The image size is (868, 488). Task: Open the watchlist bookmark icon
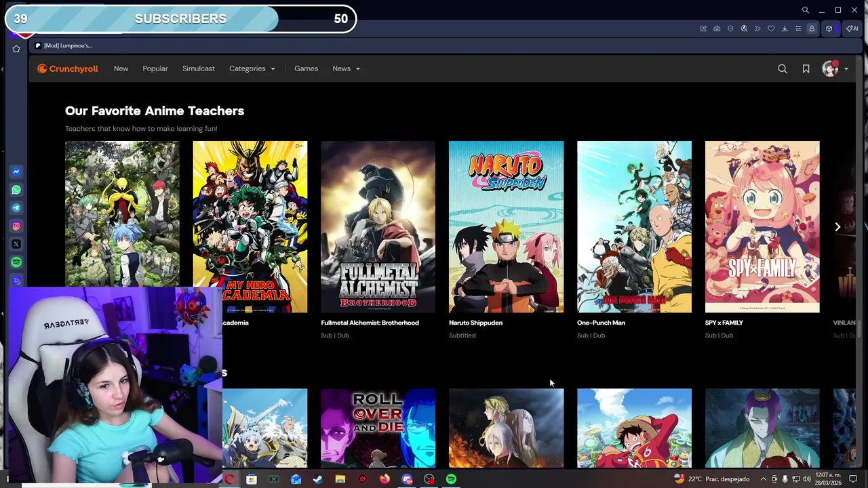[x=806, y=68]
